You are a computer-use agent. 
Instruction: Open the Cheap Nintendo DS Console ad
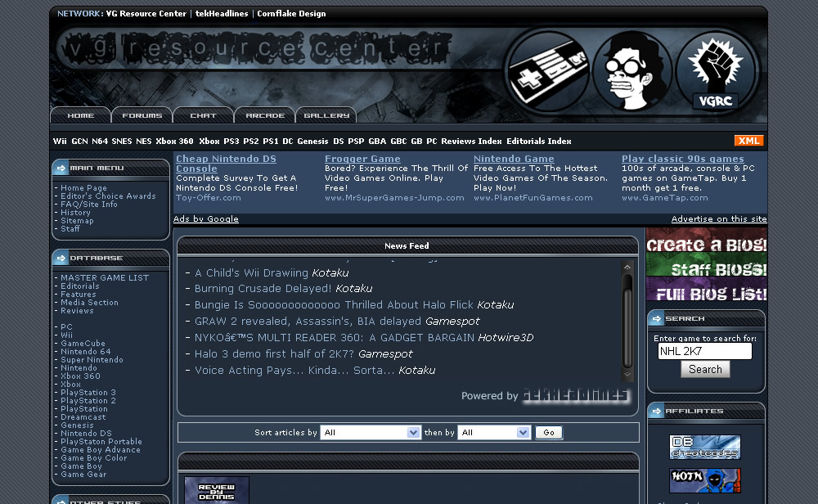[226, 164]
